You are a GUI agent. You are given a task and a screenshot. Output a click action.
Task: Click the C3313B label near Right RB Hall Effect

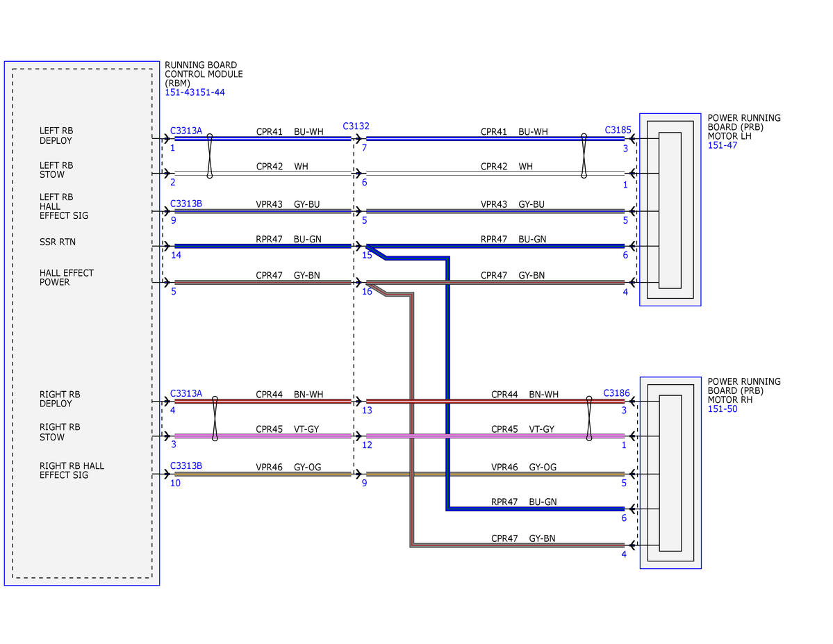click(x=186, y=466)
